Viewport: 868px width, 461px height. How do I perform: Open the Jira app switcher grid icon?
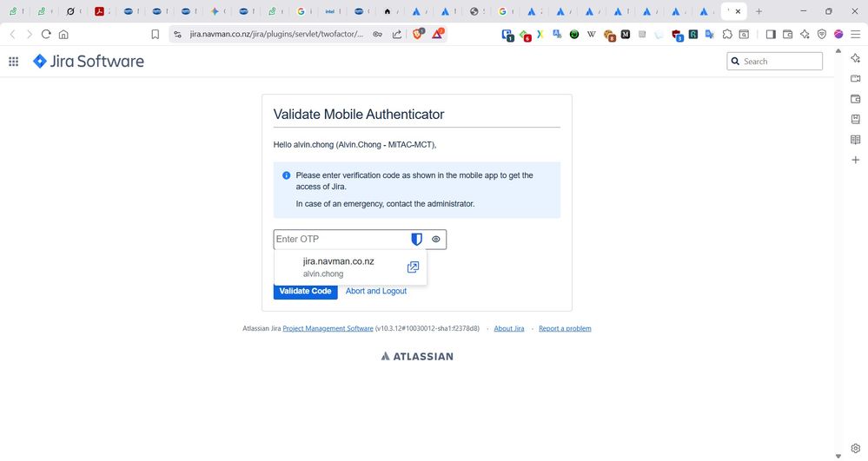point(14,62)
